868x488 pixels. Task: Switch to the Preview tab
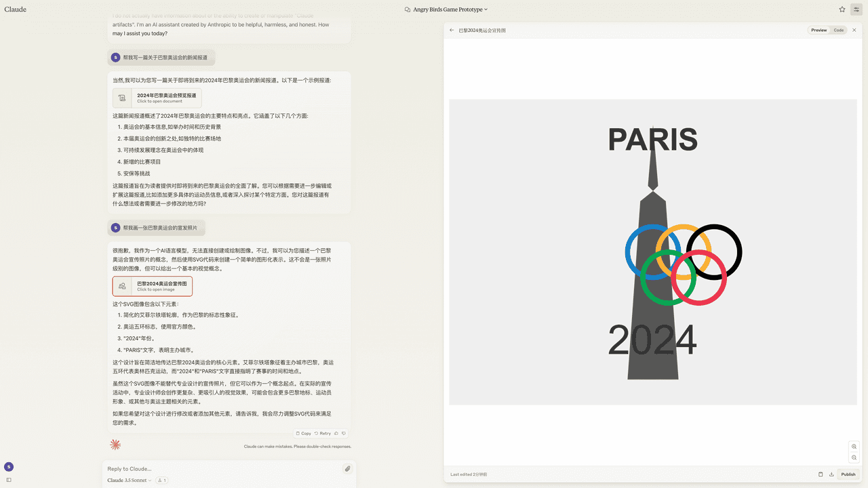tap(819, 30)
